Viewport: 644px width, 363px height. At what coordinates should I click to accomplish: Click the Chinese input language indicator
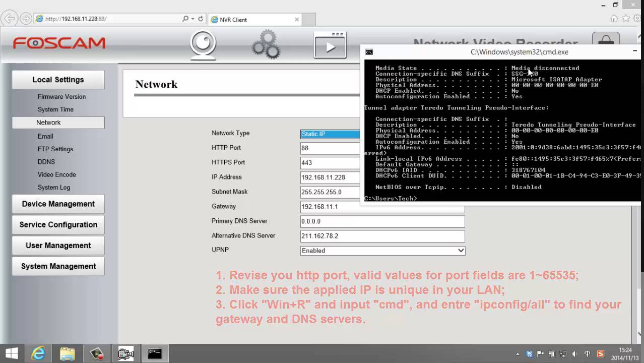(x=587, y=354)
